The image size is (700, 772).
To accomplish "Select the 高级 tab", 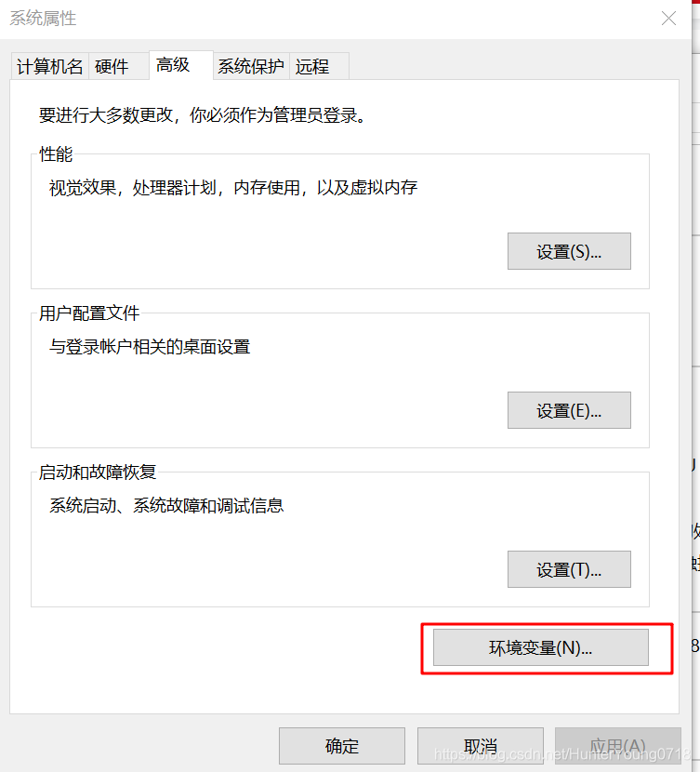I will click(181, 64).
